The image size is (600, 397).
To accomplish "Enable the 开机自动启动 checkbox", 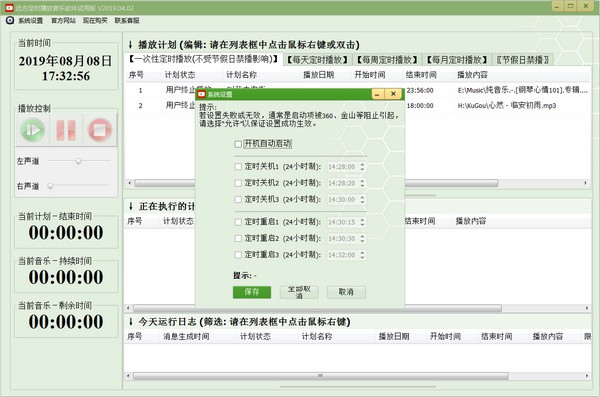I will (x=238, y=144).
